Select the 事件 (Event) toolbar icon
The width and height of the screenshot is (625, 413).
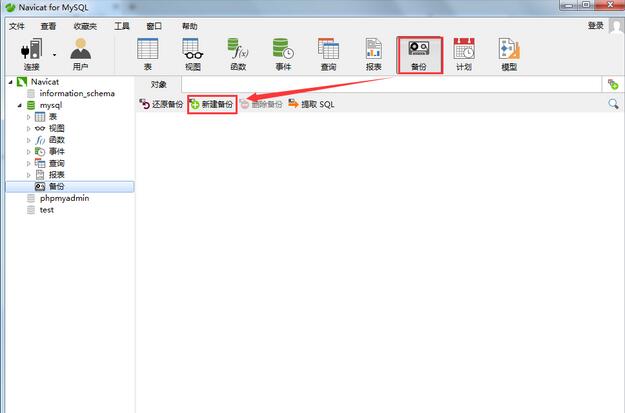pyautogui.click(x=283, y=54)
